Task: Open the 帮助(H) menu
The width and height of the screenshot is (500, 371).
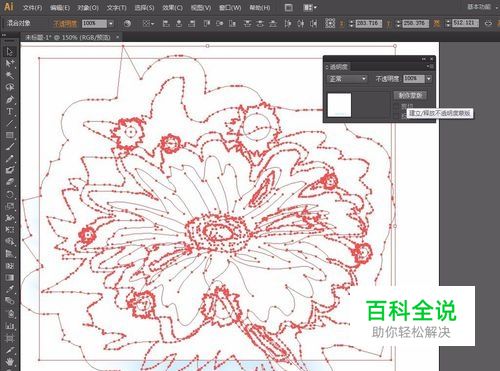Action: click(x=260, y=8)
